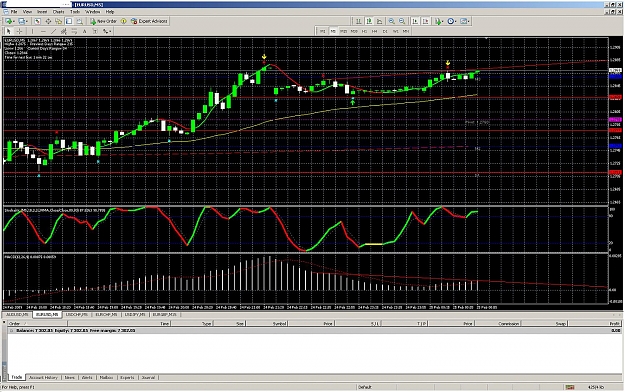Open the File menu
This screenshot has width=625, height=392.
coord(14,12)
